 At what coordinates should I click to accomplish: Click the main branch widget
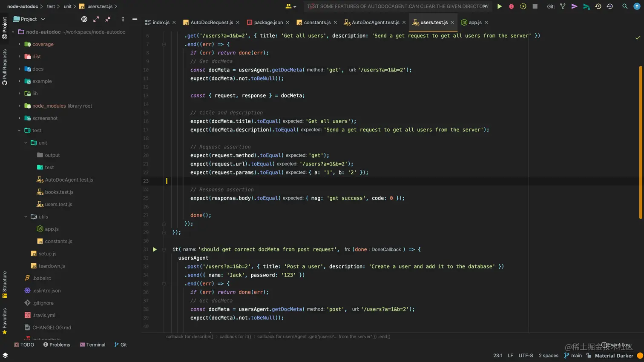(573, 356)
